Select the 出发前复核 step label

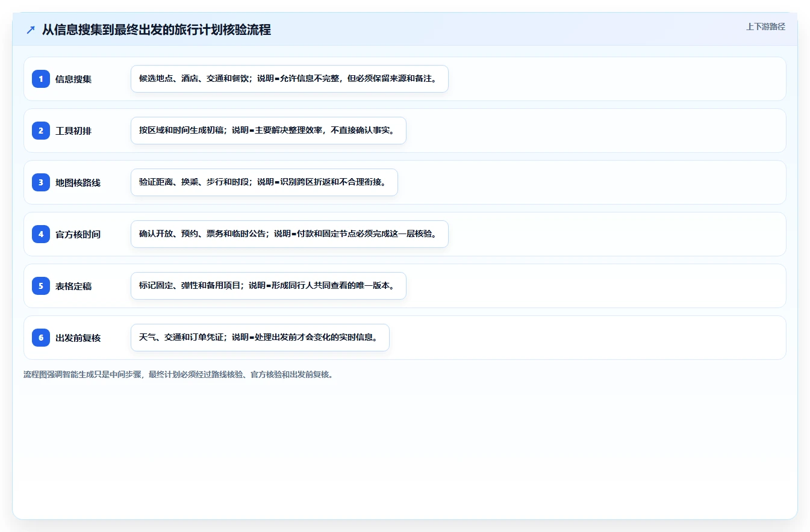pyautogui.click(x=78, y=338)
